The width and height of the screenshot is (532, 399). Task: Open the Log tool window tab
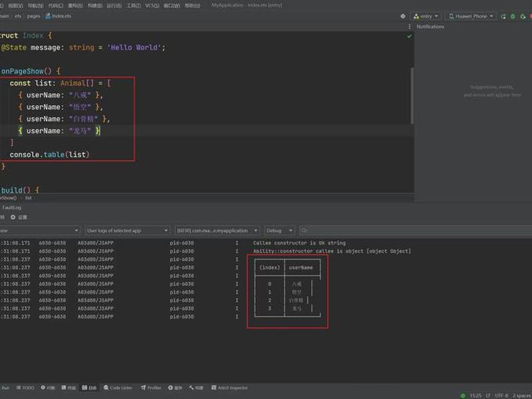(89, 388)
